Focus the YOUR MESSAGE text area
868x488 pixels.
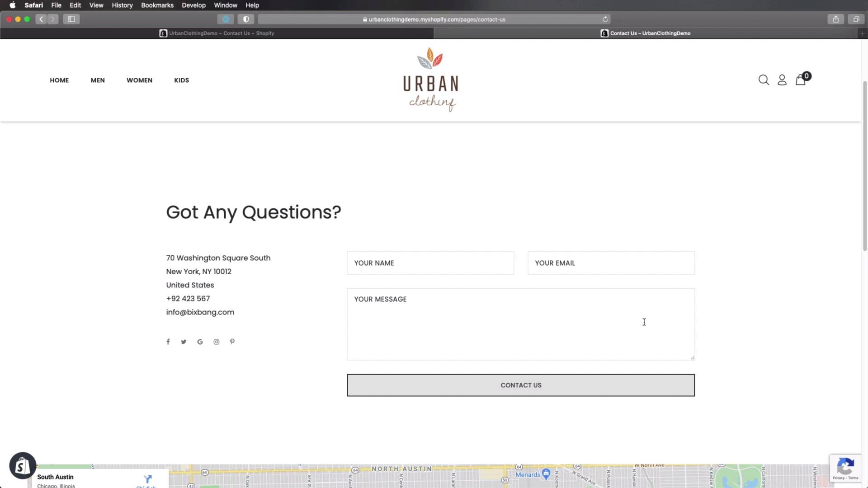pos(520,324)
